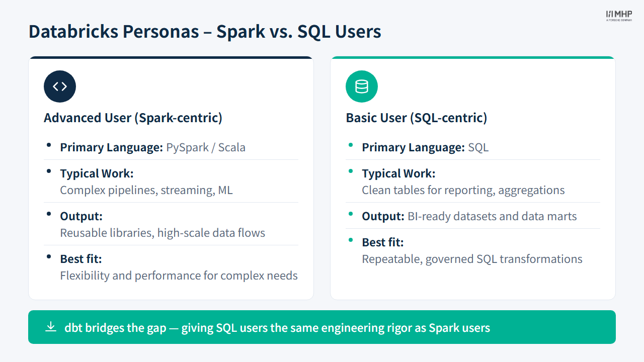Image resolution: width=644 pixels, height=362 pixels.
Task: Click the 'dbt bridges the gap' banner text
Action: click(x=277, y=328)
